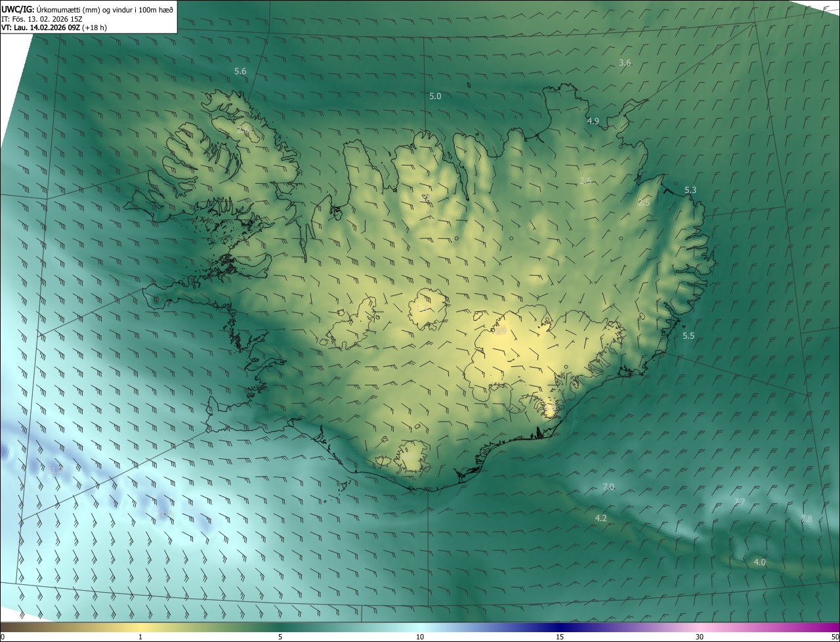The height and width of the screenshot is (642, 840).
Task: Select the 2.5 value below the 4.9 label
Action: pyautogui.click(x=586, y=181)
